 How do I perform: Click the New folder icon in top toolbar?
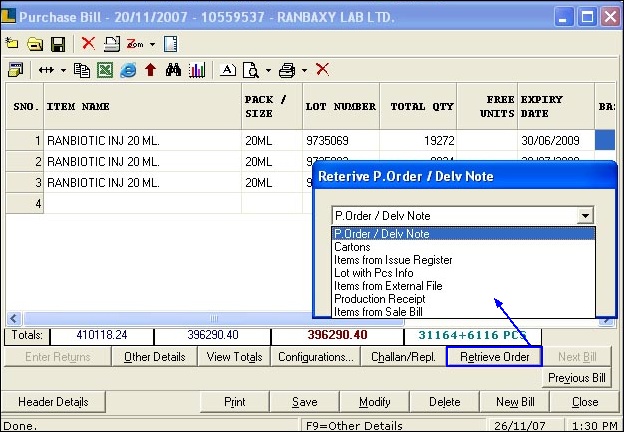click(12, 43)
